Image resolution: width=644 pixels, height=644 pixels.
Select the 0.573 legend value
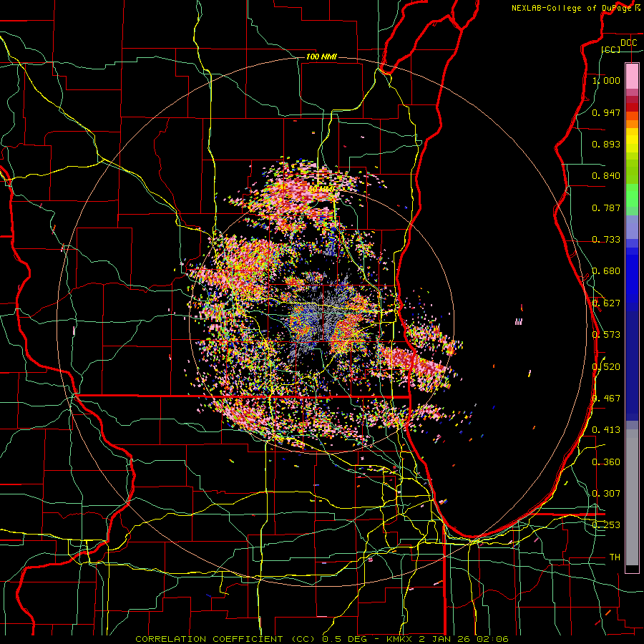click(x=606, y=335)
